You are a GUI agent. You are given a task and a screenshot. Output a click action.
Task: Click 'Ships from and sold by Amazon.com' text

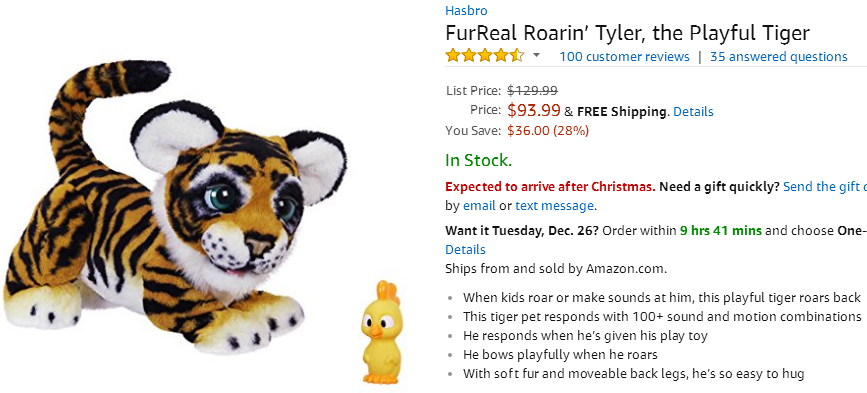556,269
